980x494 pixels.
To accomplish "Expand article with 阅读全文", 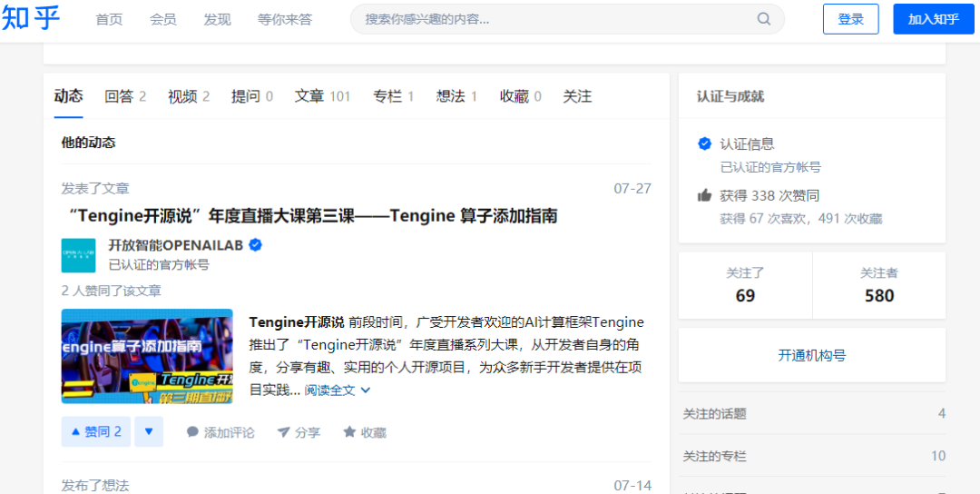I will click(x=338, y=390).
